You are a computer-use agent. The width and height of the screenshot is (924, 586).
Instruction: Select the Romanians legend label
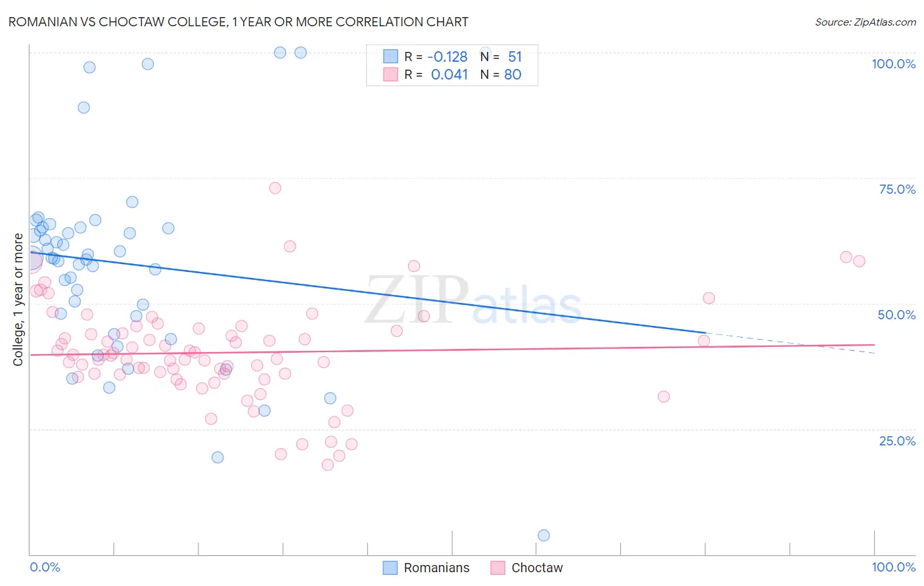click(436, 568)
